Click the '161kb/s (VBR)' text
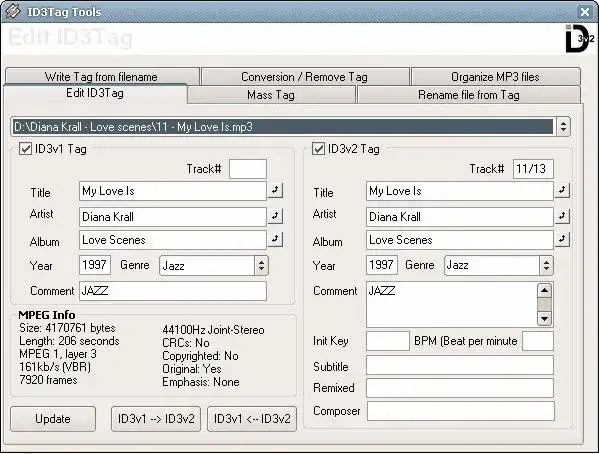This screenshot has height=454, width=599. click(x=55, y=367)
